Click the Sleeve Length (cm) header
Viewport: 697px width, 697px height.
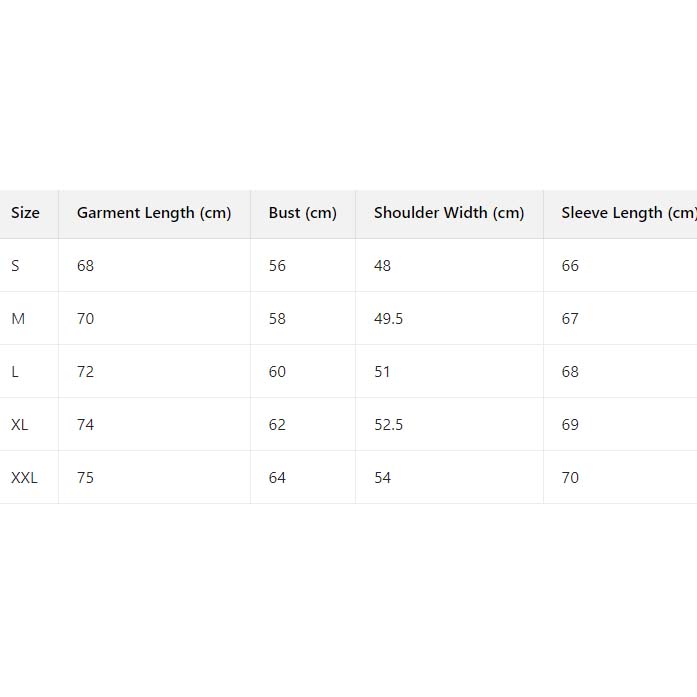point(628,213)
